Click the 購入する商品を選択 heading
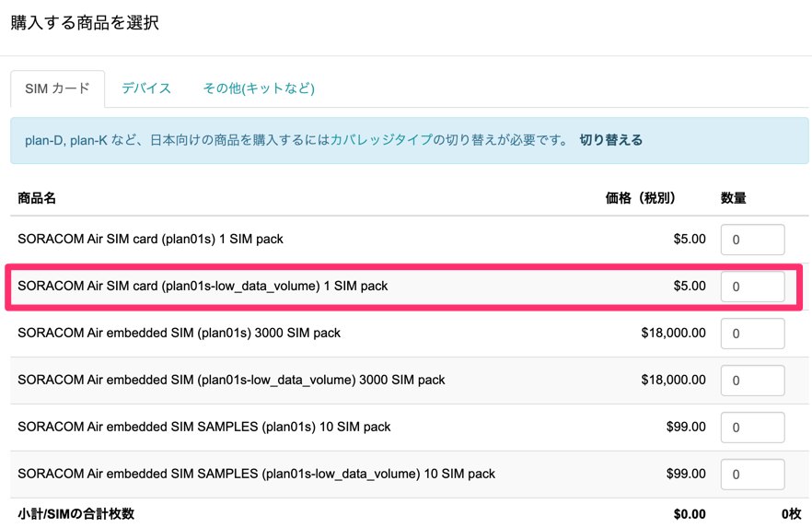812x528 pixels. (85, 23)
